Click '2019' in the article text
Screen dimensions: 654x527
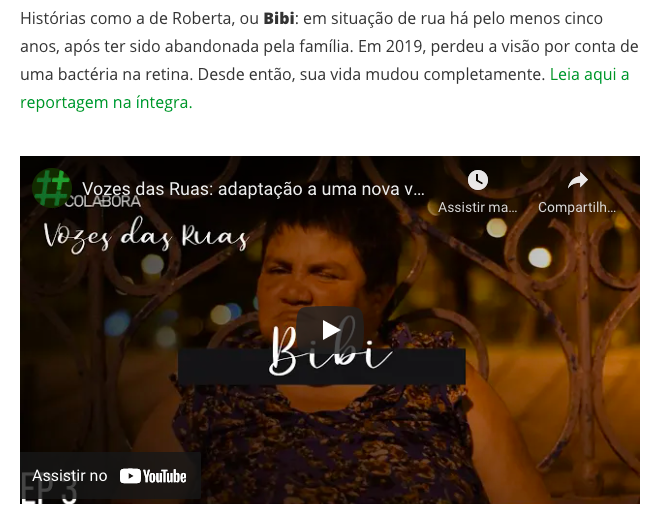pos(404,47)
